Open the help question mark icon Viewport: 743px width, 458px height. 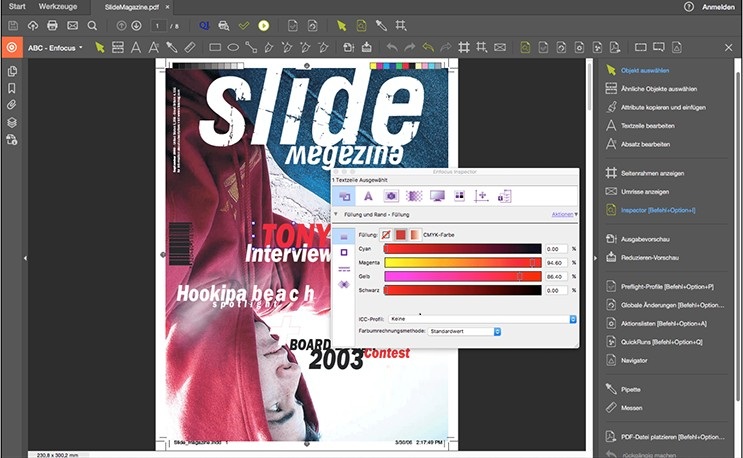tap(689, 7)
